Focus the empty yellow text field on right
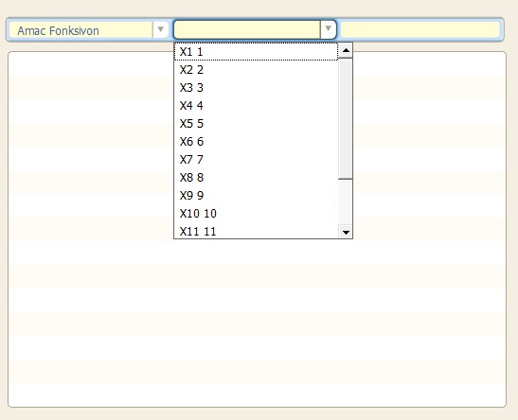 pos(420,29)
